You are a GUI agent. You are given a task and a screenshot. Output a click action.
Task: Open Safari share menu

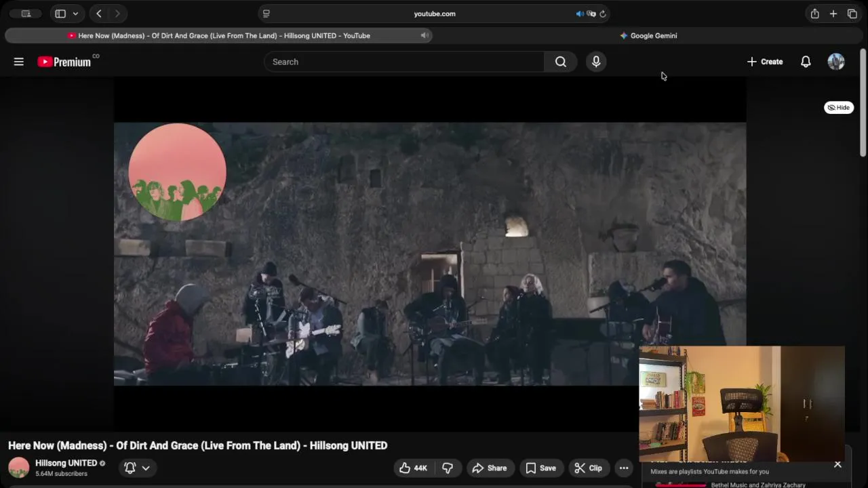(815, 14)
